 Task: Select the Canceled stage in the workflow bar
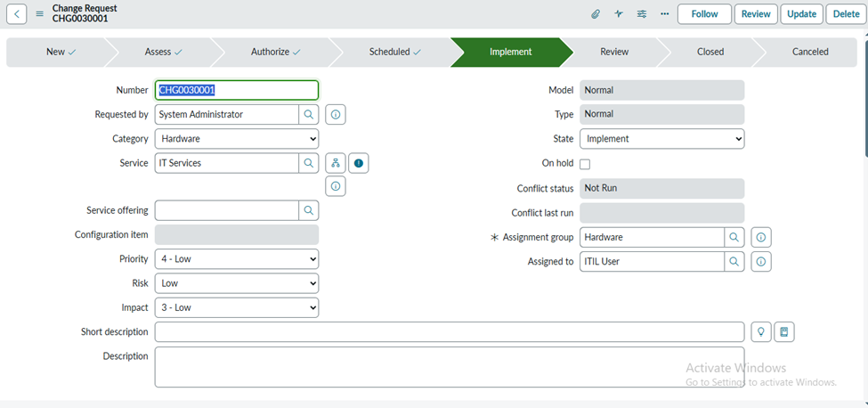click(810, 53)
